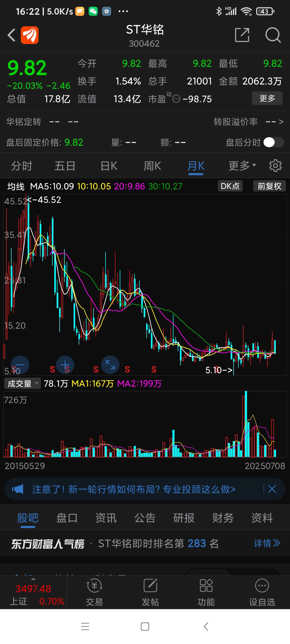Image resolution: width=290 pixels, height=644 pixels.
Task: Tap the 20250708 end date label
Action: pyautogui.click(x=265, y=466)
